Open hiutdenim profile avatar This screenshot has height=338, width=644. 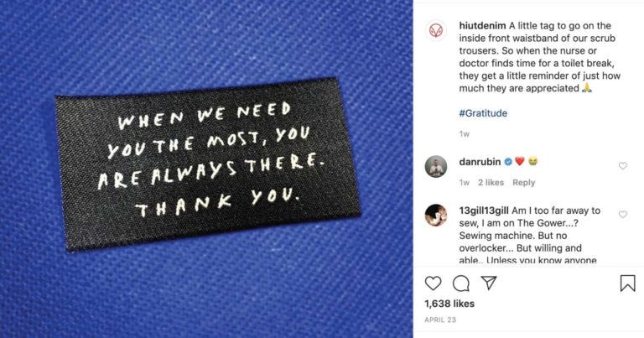click(436, 30)
